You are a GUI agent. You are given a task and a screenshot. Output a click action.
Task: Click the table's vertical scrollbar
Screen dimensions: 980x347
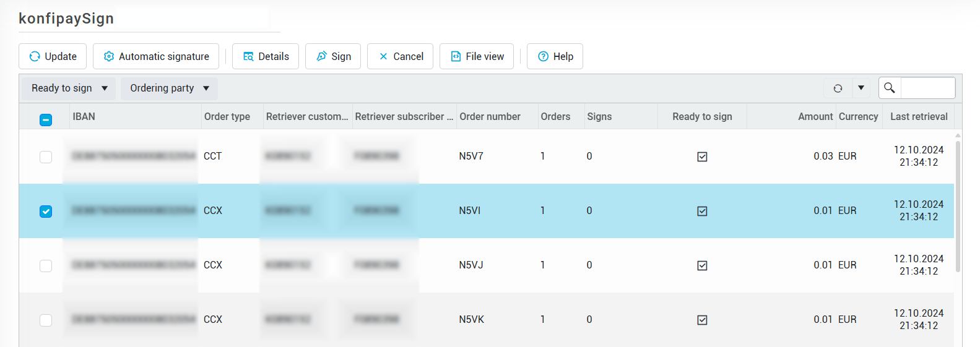point(958,207)
